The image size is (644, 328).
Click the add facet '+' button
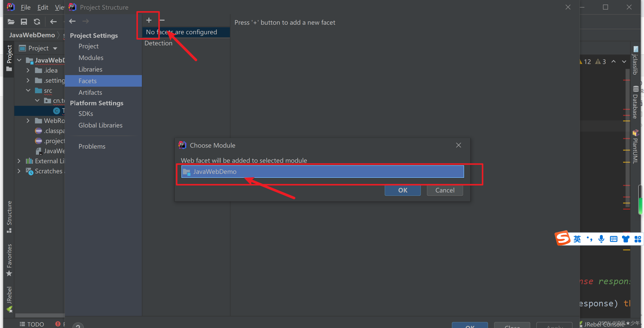149,20
